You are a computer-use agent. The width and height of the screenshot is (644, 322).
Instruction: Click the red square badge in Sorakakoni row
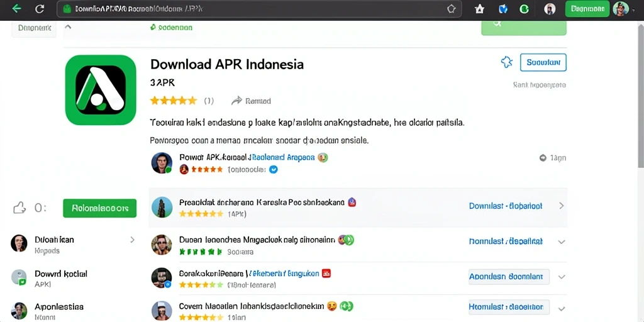coord(326,273)
